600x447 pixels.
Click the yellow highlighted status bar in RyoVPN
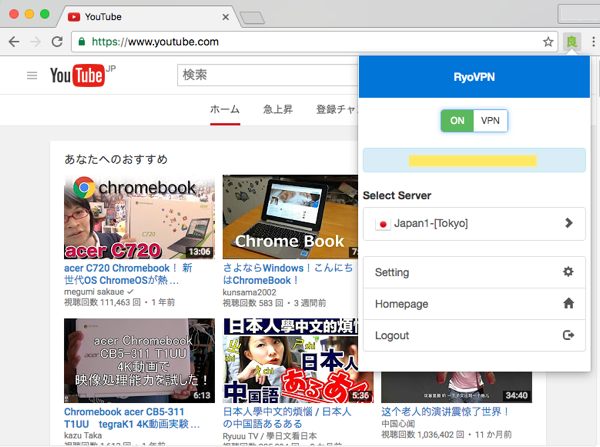click(473, 161)
